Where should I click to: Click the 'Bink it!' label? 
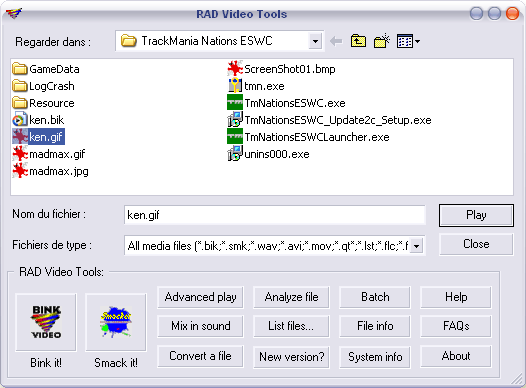click(x=46, y=363)
